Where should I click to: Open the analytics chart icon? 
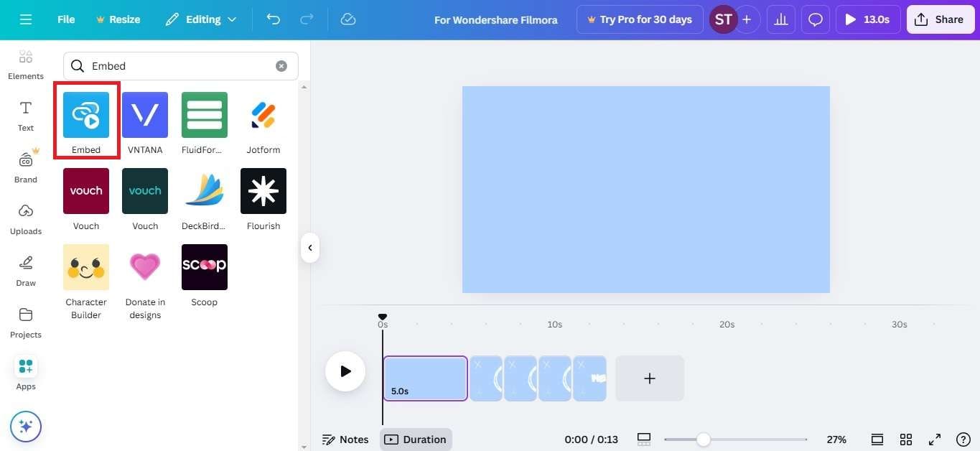(x=780, y=19)
